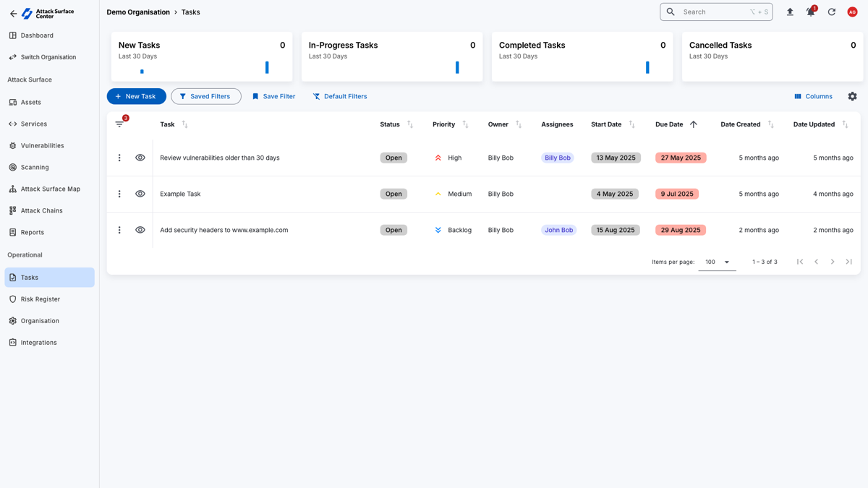Select Attack Chains from the sidebar

(x=43, y=210)
